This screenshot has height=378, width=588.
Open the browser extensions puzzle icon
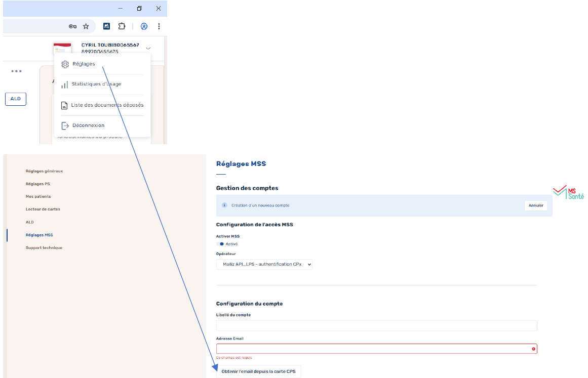tap(122, 26)
